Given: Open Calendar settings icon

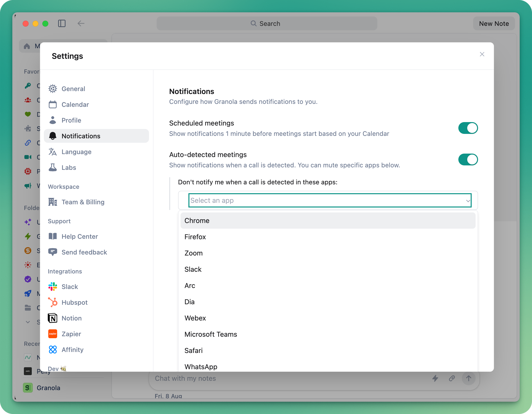Looking at the screenshot, I should (52, 104).
